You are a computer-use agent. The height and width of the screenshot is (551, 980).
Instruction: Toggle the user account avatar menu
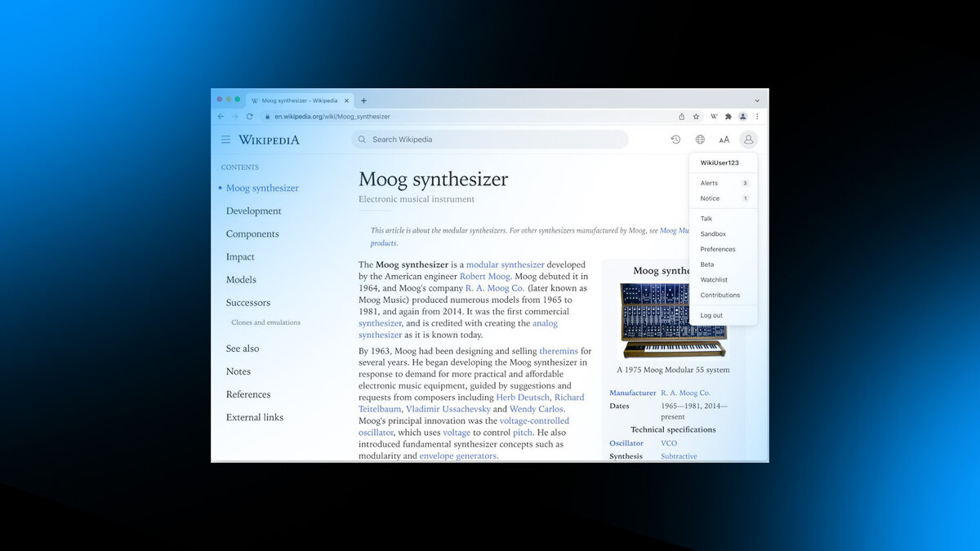748,140
